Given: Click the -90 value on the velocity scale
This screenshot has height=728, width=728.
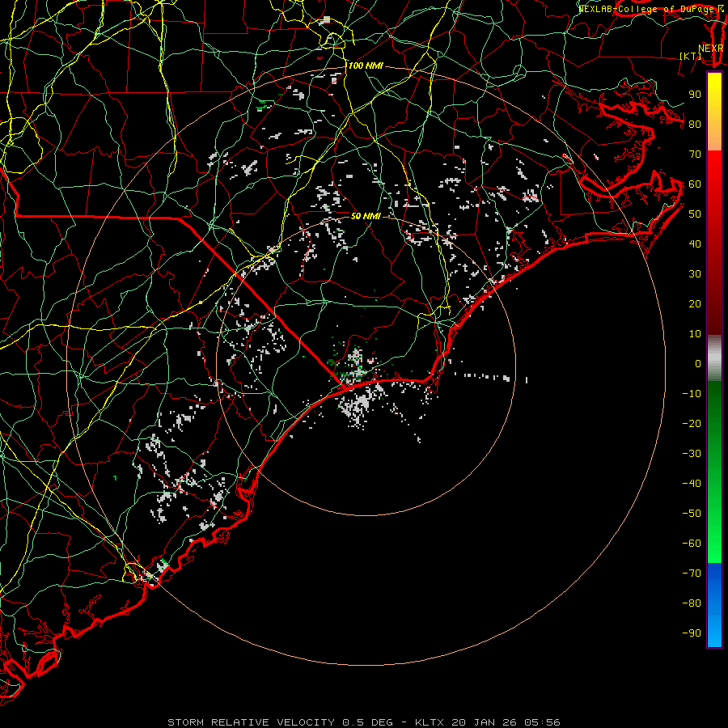Looking at the screenshot, I should click(x=692, y=633).
